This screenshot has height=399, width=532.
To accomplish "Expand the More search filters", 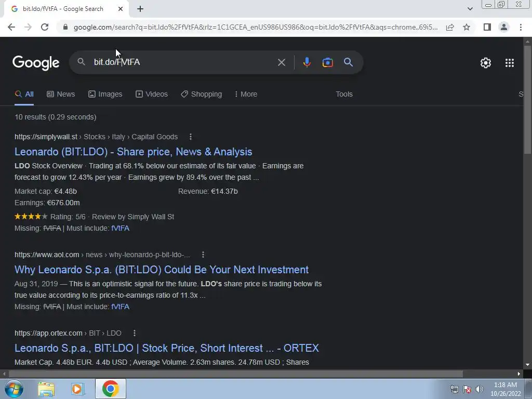I will coord(246,95).
